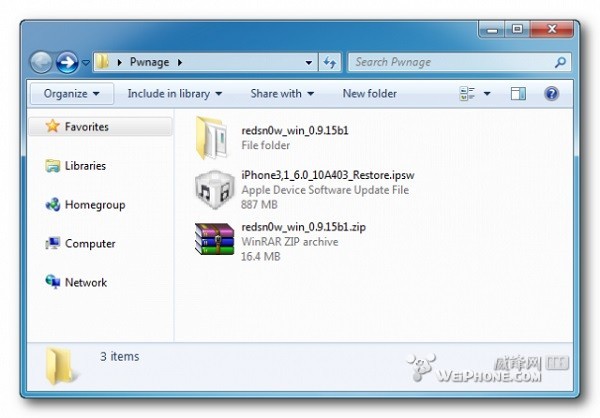Select the redsn0w_win_0.9.15b1 File folder name
This screenshot has width=600, height=418.
tap(295, 131)
